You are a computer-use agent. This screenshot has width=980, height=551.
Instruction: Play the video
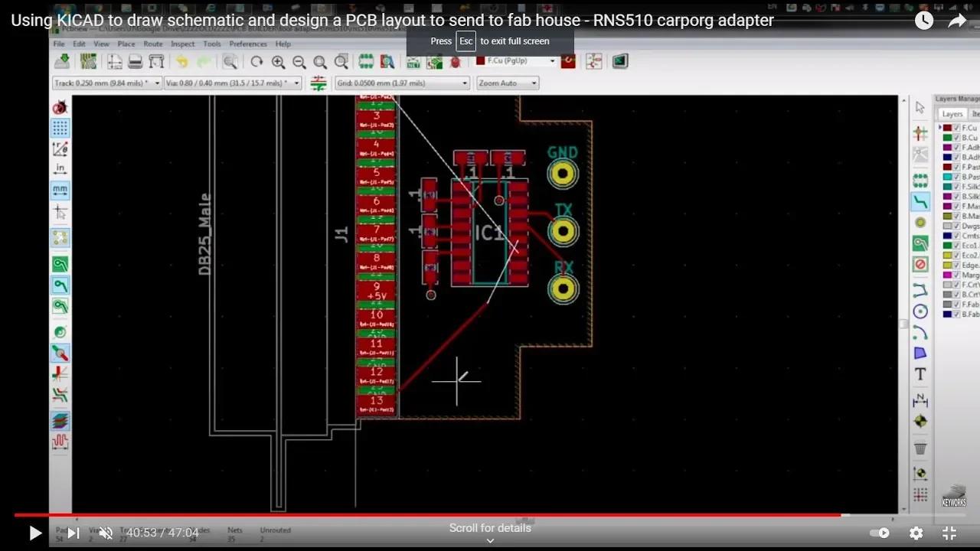tap(34, 533)
